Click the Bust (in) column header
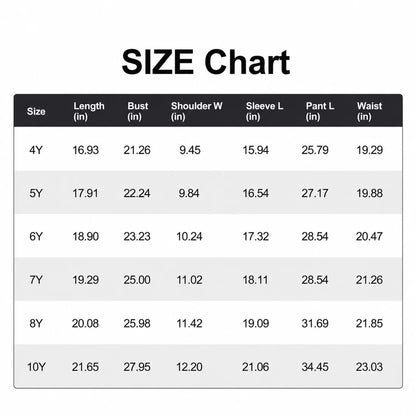Image resolution: width=416 pixels, height=416 pixels. tap(138, 111)
